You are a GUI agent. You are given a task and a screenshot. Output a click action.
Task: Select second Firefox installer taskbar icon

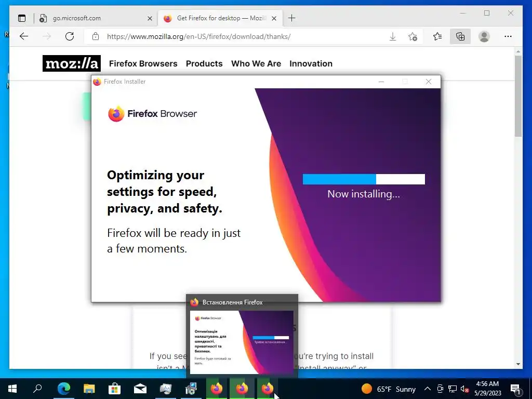tap(242, 389)
